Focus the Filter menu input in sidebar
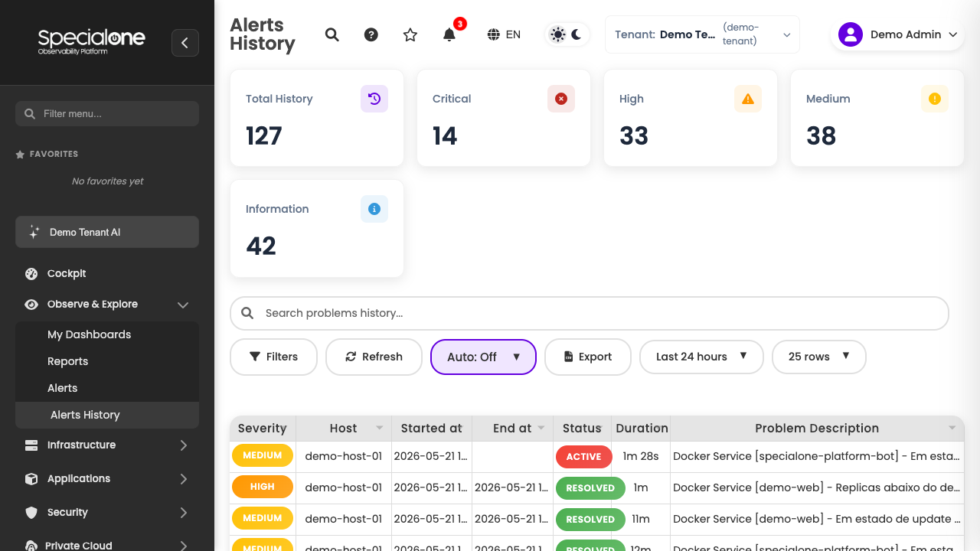This screenshot has height=551, width=980. point(107,113)
